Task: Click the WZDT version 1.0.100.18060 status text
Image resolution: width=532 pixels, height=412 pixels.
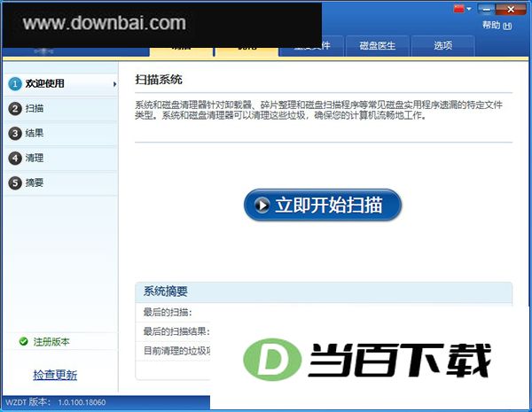Action: (56, 402)
